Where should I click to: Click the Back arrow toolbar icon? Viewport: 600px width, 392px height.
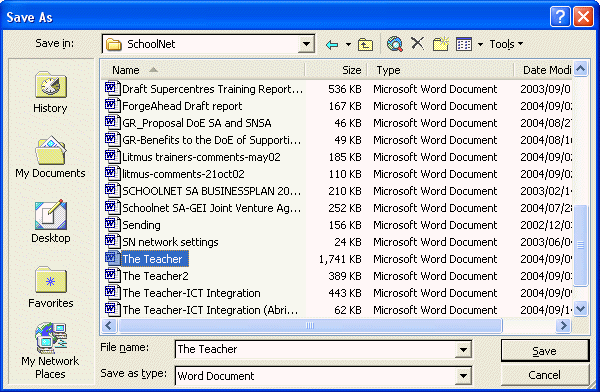pos(332,45)
